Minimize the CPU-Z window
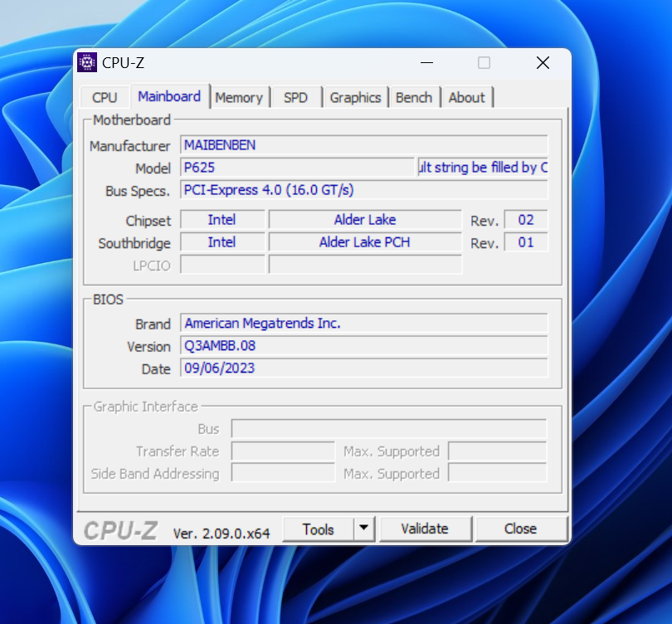 426,63
